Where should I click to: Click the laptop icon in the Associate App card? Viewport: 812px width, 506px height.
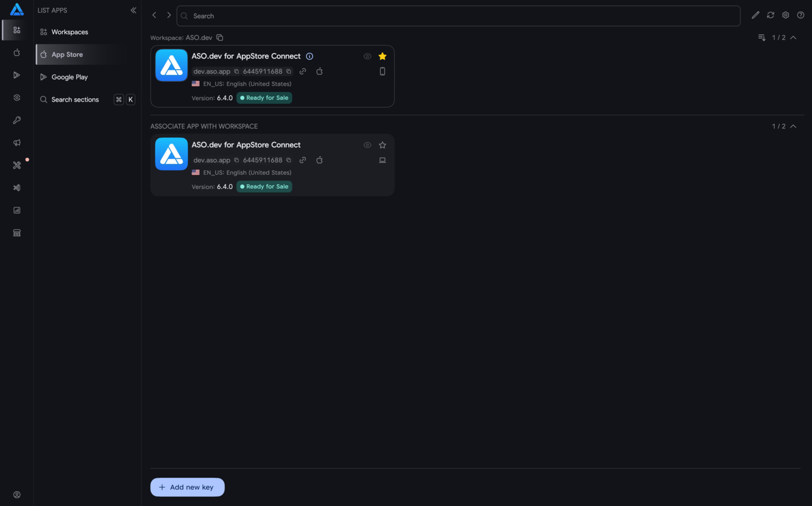pyautogui.click(x=382, y=160)
